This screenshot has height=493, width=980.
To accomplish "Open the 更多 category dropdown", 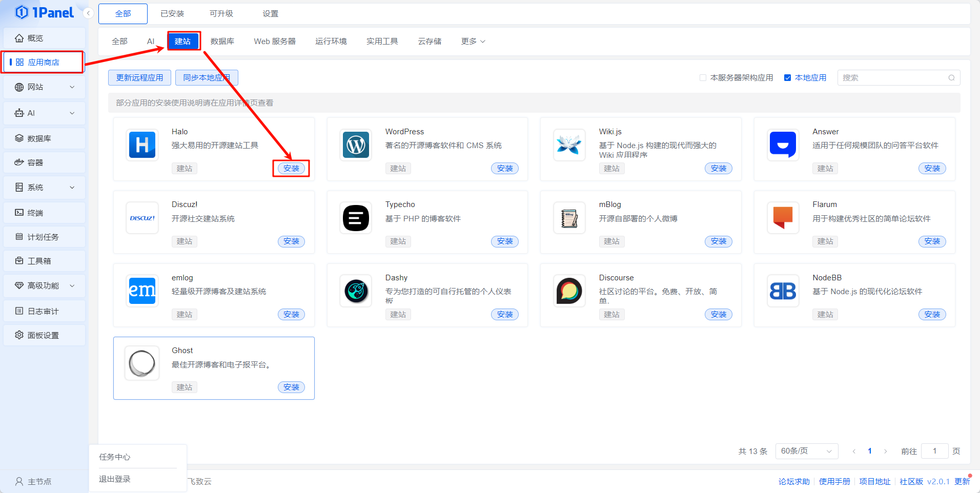I will 473,42.
